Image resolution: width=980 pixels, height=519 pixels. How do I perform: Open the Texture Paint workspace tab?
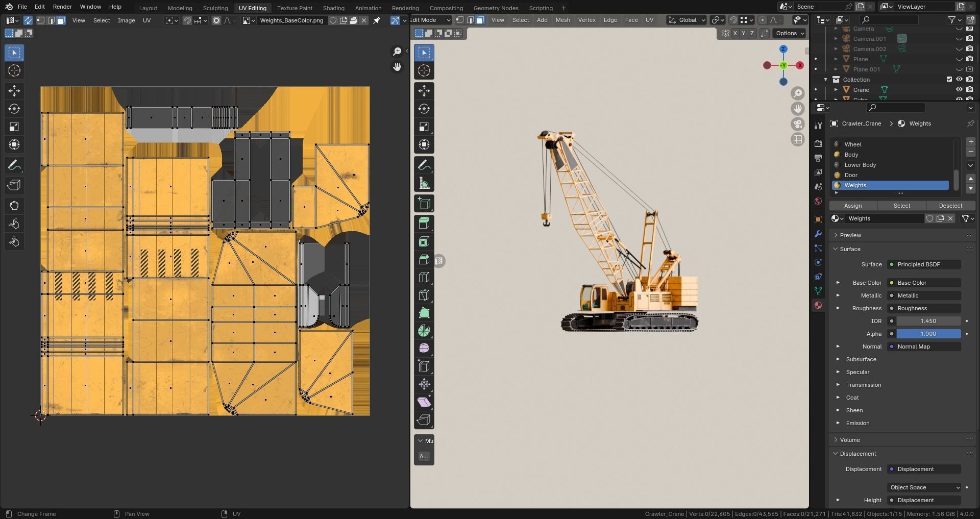point(295,8)
